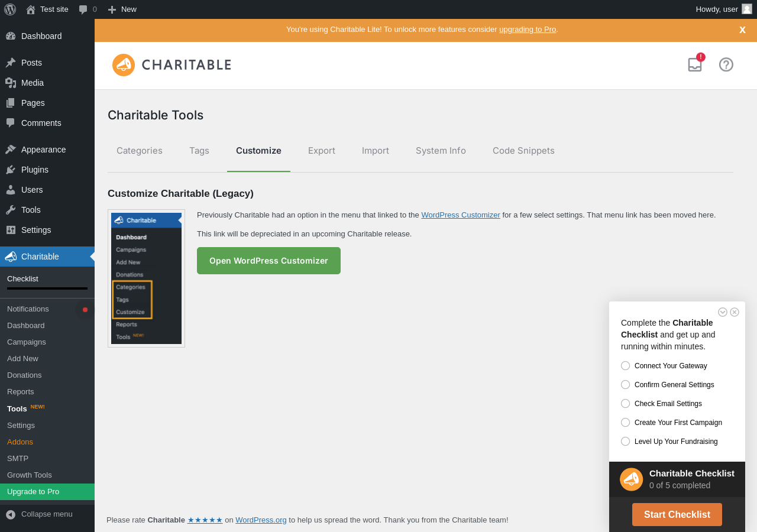Switch to the Tags tab
The height and width of the screenshot is (532, 757).
click(199, 151)
